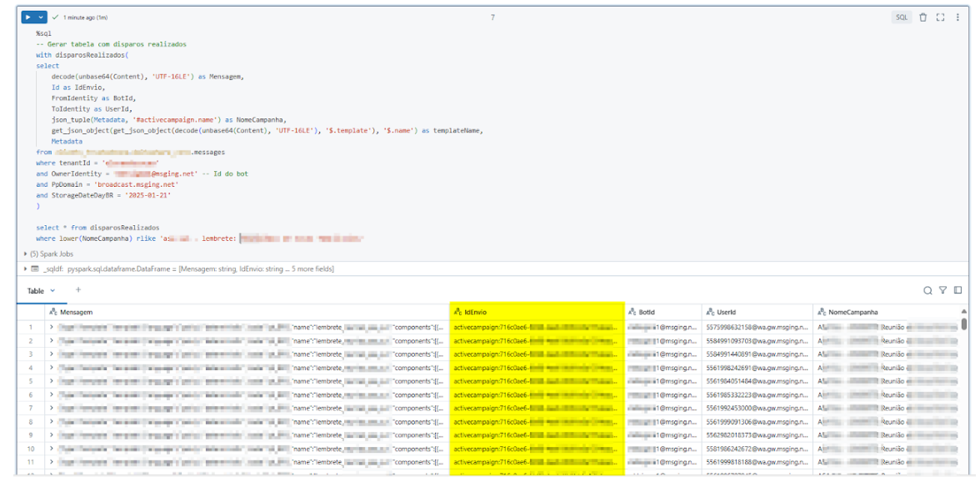Expand the Mensagem value in row 5

pyautogui.click(x=52, y=381)
